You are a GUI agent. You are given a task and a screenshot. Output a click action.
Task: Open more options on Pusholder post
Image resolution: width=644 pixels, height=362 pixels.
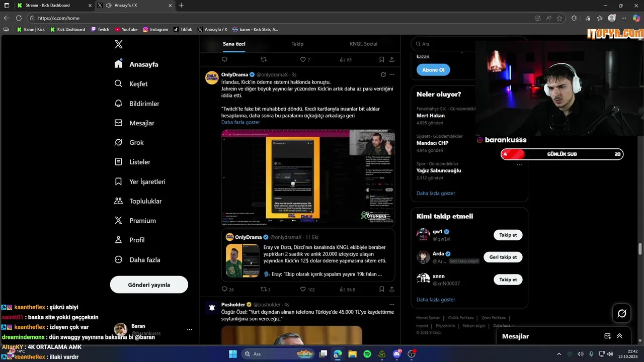pos(392,304)
